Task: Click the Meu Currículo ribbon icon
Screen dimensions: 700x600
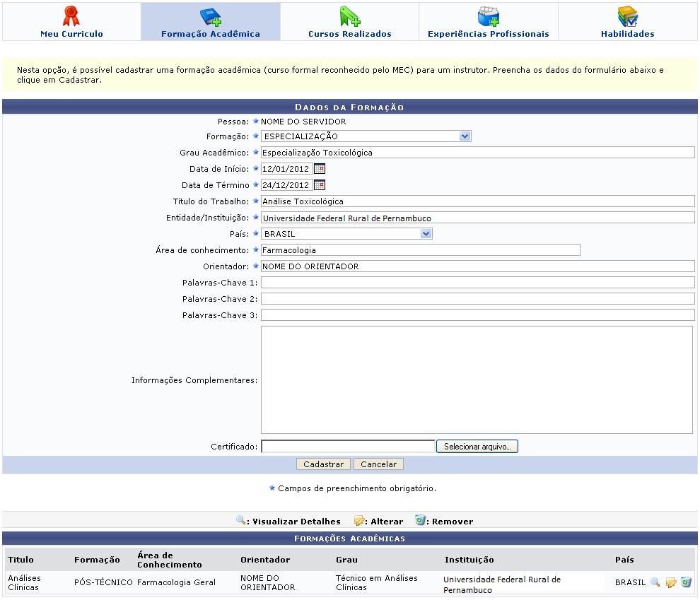Action: 71,16
